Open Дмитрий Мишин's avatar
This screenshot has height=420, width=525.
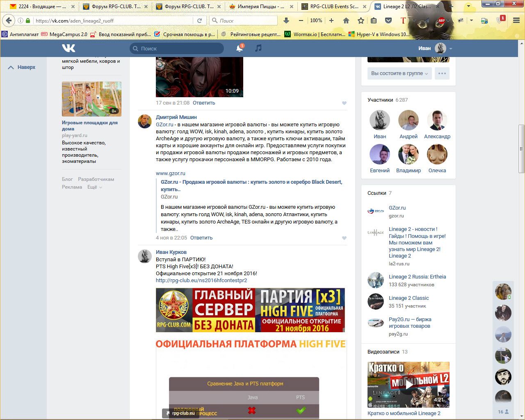[x=145, y=121]
